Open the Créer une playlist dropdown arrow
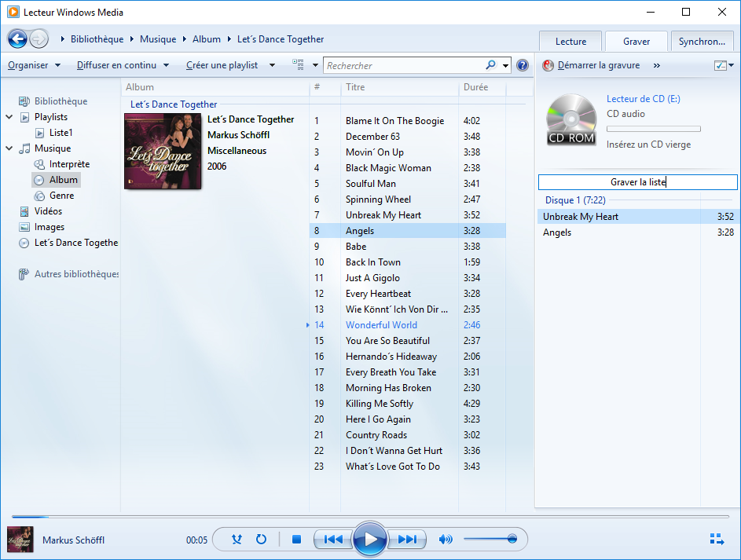Viewport: 741px width, 560px height. pos(272,65)
